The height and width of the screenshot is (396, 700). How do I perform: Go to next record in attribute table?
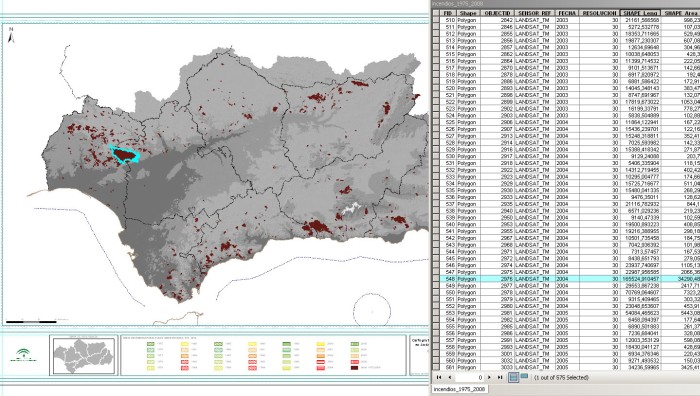(490, 377)
